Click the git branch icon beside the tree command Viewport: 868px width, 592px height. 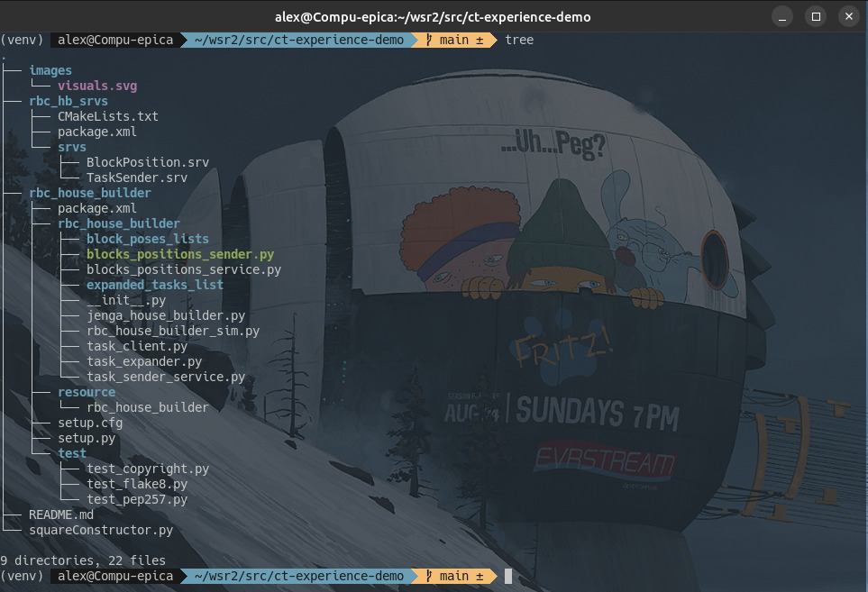[x=429, y=40]
